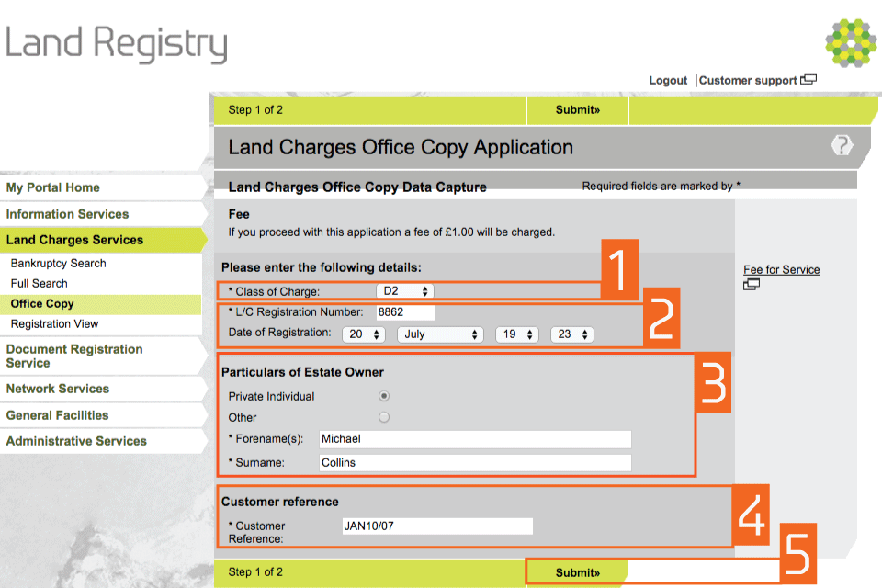Open the registration day dropdown showing 20

364,334
